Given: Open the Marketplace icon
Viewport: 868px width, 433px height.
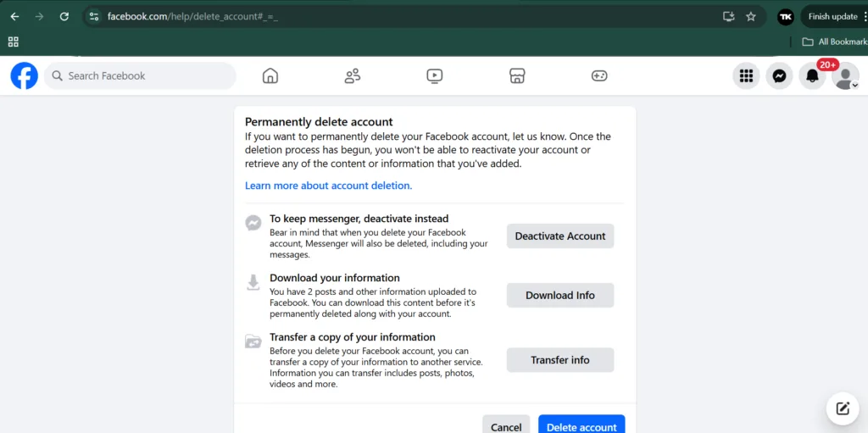Looking at the screenshot, I should [x=517, y=76].
